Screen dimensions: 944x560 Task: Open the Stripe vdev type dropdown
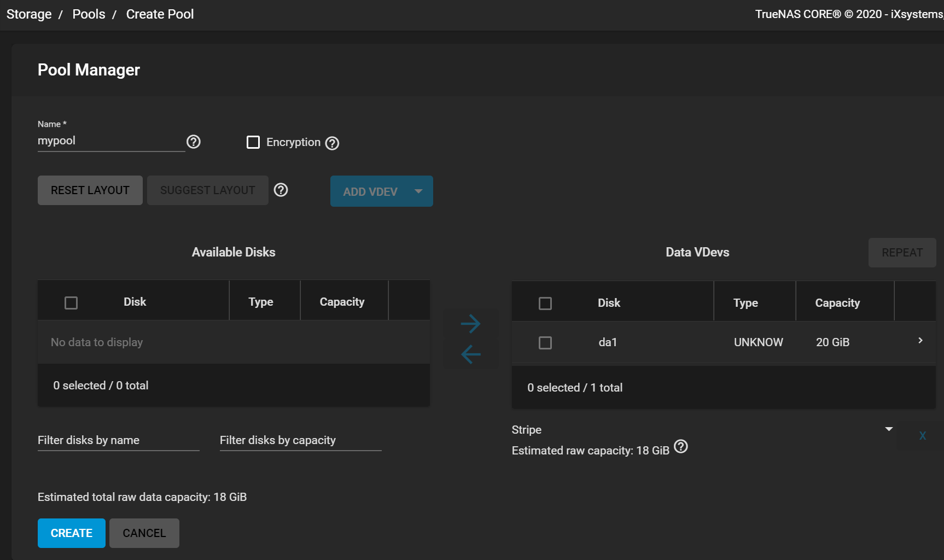click(702, 430)
